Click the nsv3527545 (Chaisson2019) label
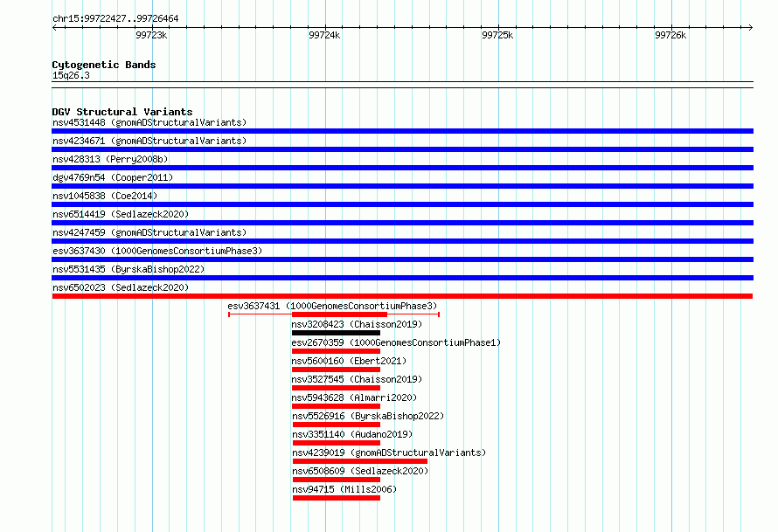Image resolution: width=778 pixels, height=532 pixels. (357, 379)
